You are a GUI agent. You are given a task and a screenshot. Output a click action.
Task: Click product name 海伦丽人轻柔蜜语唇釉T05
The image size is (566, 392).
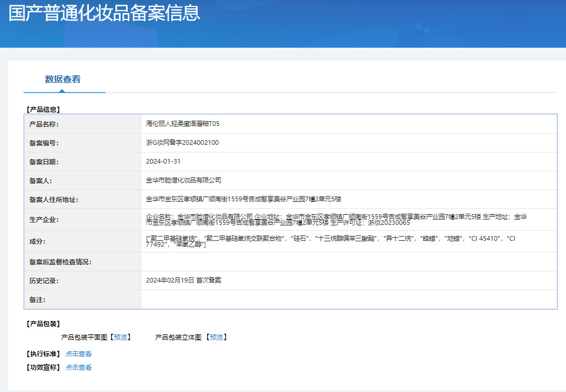pos(182,124)
